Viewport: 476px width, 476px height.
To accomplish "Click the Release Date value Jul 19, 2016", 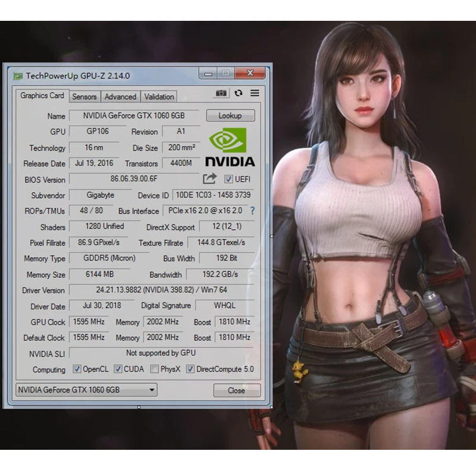I will 94,163.
